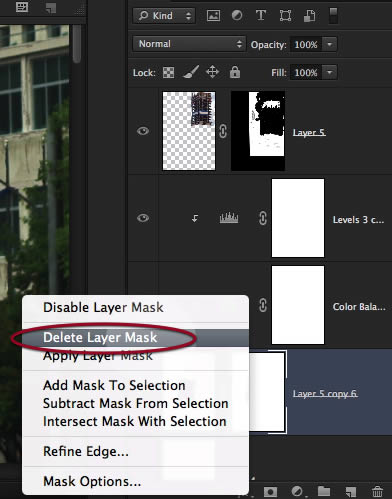Click the Opacity 100% value field

pyautogui.click(x=306, y=44)
